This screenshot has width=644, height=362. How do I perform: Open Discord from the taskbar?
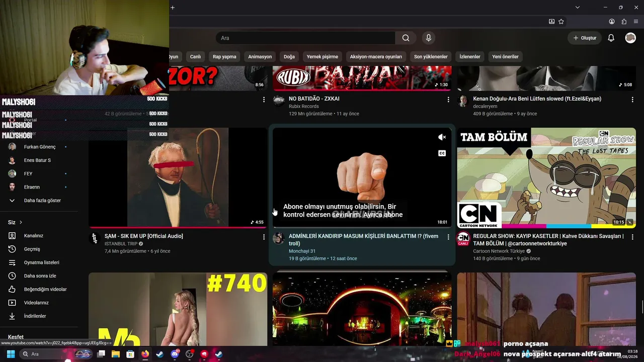175,354
